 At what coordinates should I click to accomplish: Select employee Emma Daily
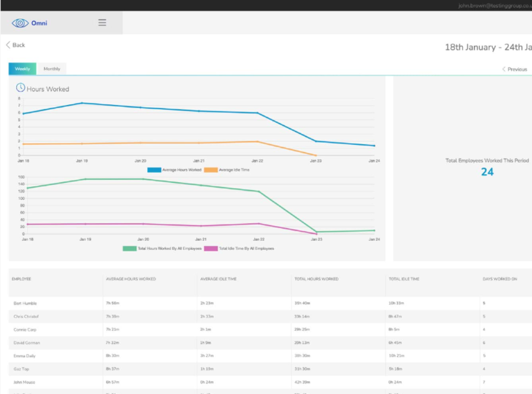tap(24, 356)
